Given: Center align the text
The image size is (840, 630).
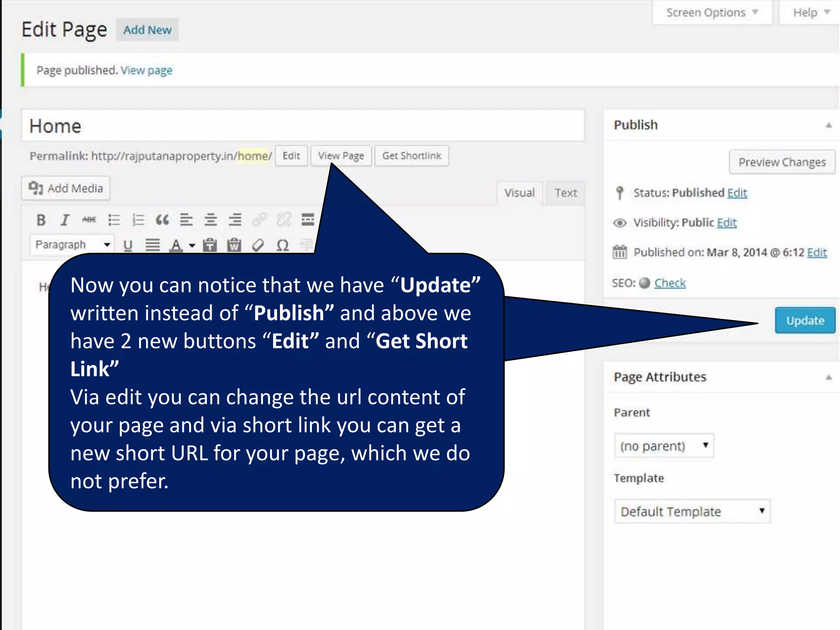Looking at the screenshot, I should [210, 220].
